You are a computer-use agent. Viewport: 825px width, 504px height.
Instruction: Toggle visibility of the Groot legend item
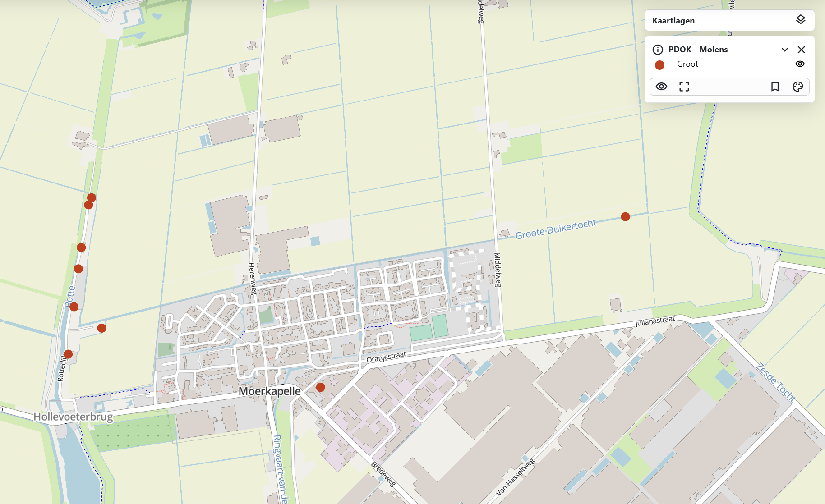[x=800, y=64]
